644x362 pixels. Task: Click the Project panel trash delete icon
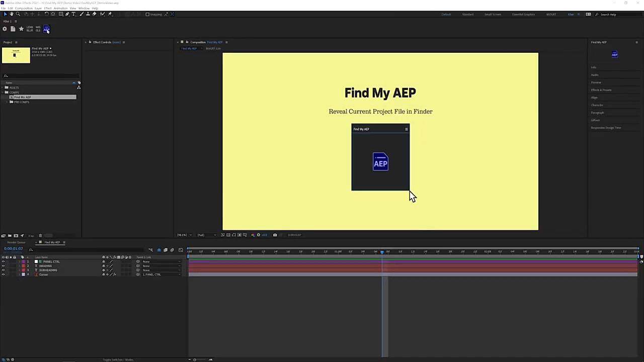pos(40,236)
